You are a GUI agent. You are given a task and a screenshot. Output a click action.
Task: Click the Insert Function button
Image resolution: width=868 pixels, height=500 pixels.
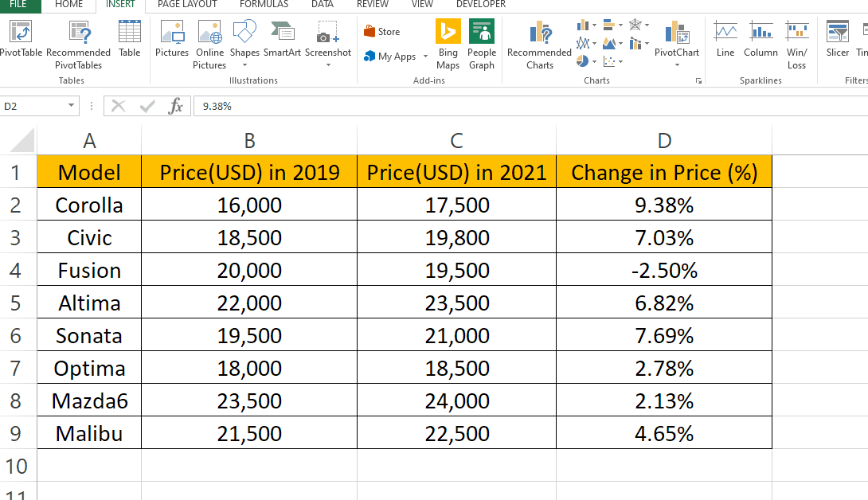click(177, 105)
